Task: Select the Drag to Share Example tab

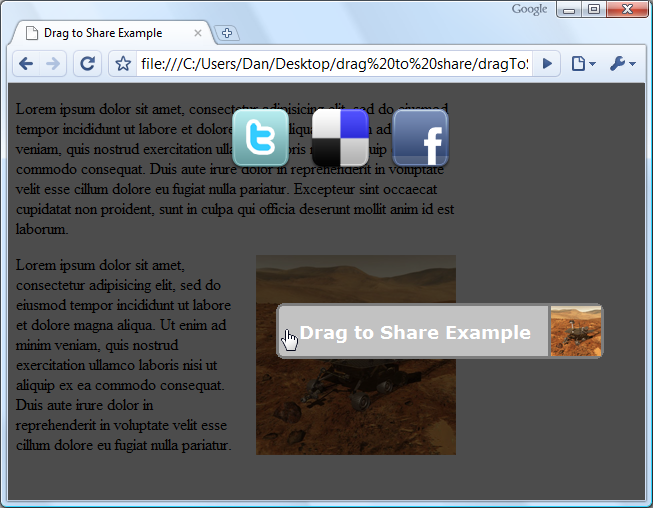Action: click(x=112, y=33)
